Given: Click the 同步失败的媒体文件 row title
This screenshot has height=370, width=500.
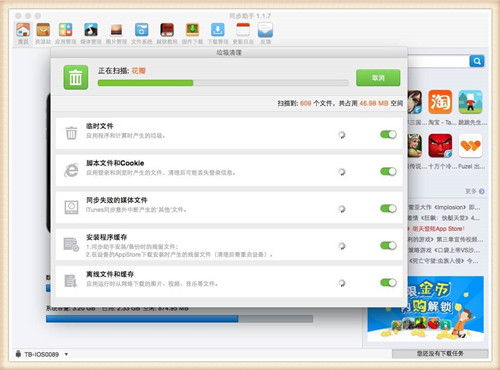Looking at the screenshot, I should tap(117, 200).
